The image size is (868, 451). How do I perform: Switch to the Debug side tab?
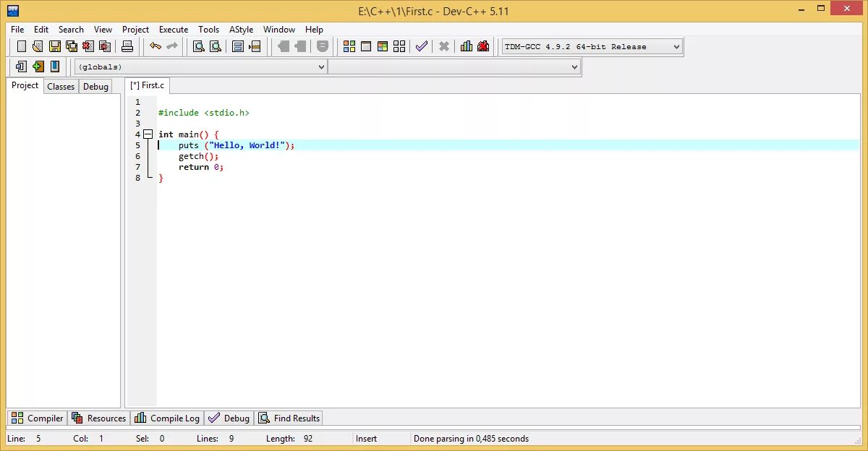(95, 87)
